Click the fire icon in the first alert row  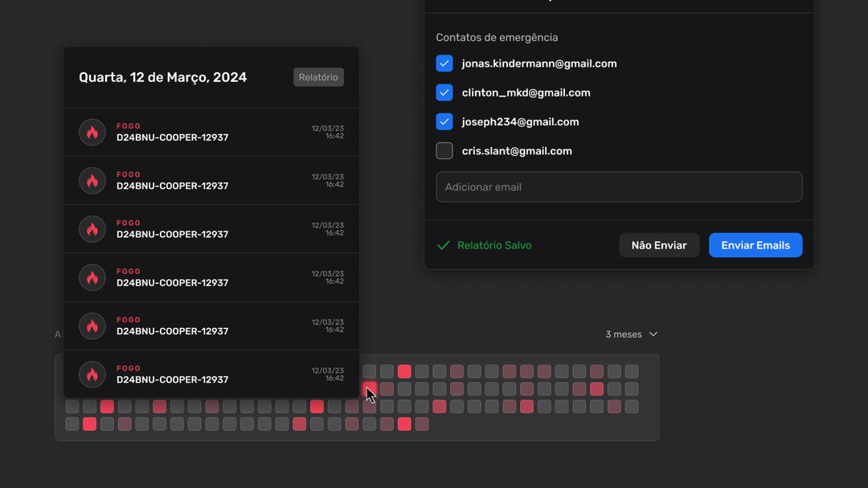click(92, 133)
